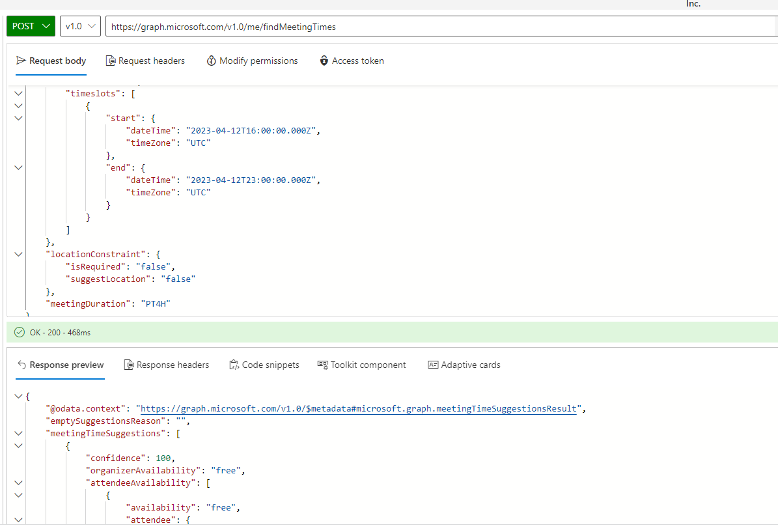This screenshot has width=778, height=532.
Task: Click the confidence value 100
Action: click(163, 458)
